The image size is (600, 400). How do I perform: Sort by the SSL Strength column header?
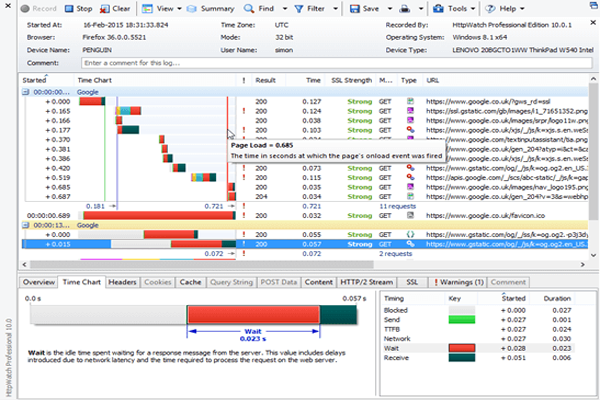pos(350,78)
